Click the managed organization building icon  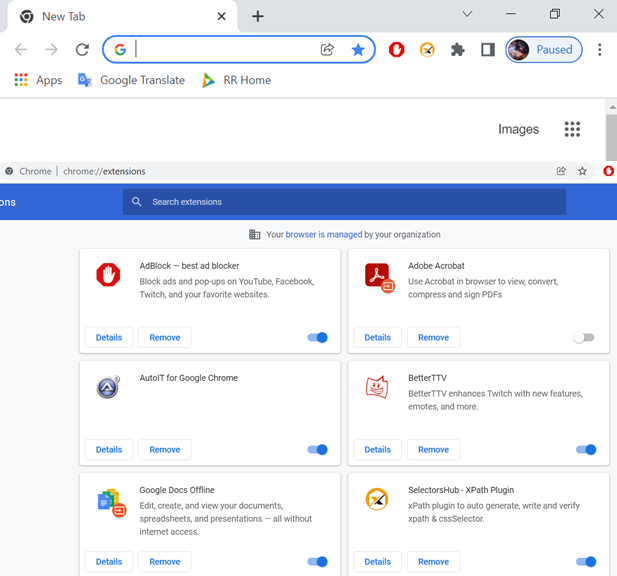255,234
